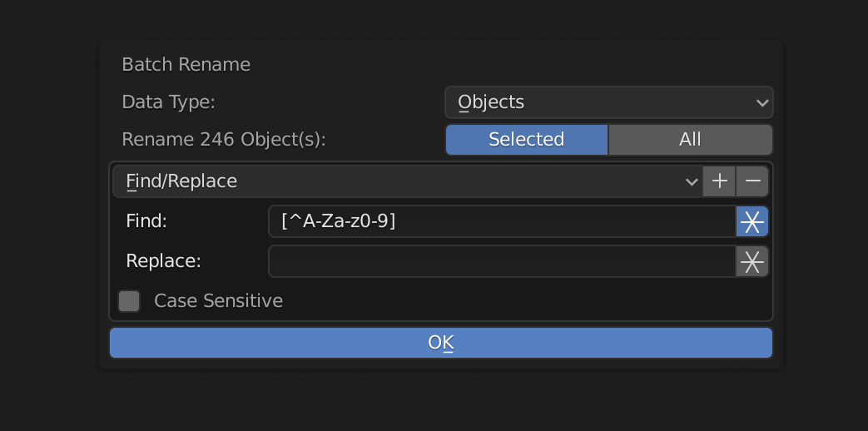Click the Batch Rename dialog title
The height and width of the screenshot is (431, 868).
186,65
